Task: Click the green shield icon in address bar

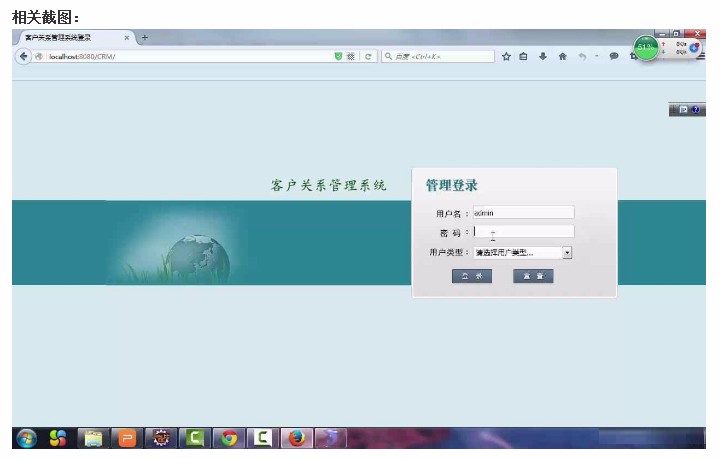Action: pyautogui.click(x=338, y=56)
